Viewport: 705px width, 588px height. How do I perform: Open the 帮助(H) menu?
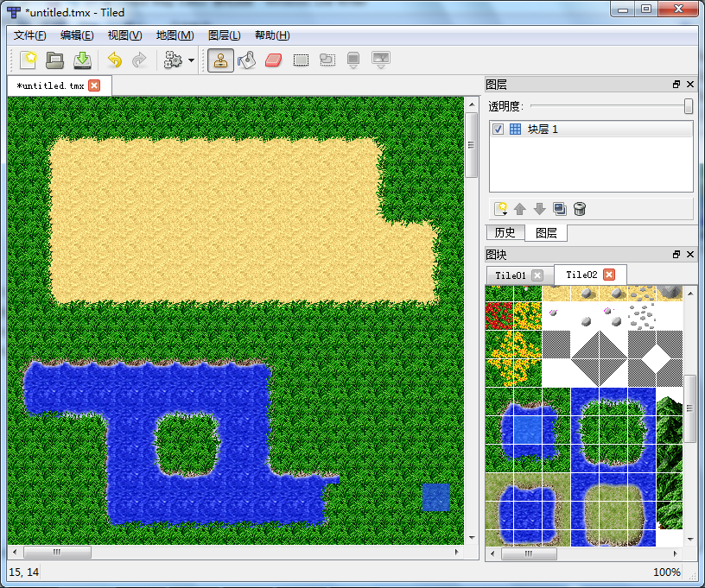click(272, 35)
